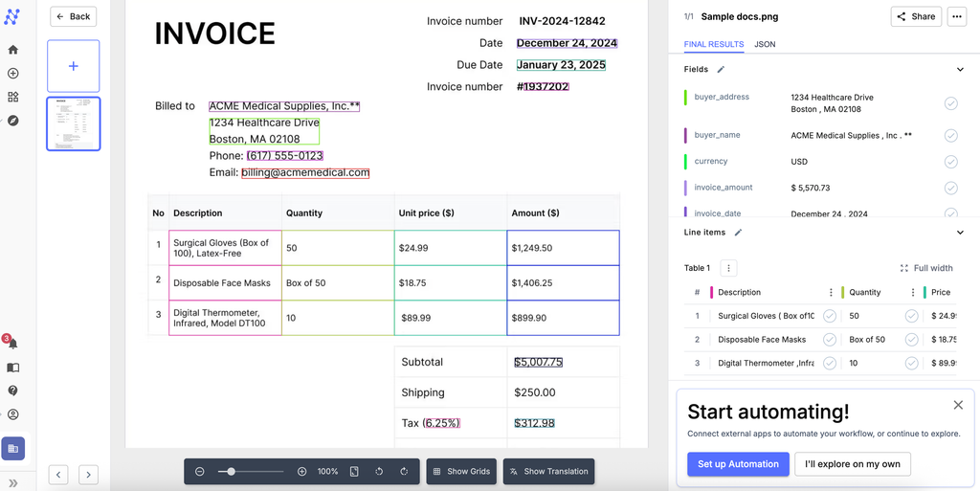This screenshot has width=980, height=491.
Task: Select the FINAL RESULTS tab
Action: click(x=713, y=44)
